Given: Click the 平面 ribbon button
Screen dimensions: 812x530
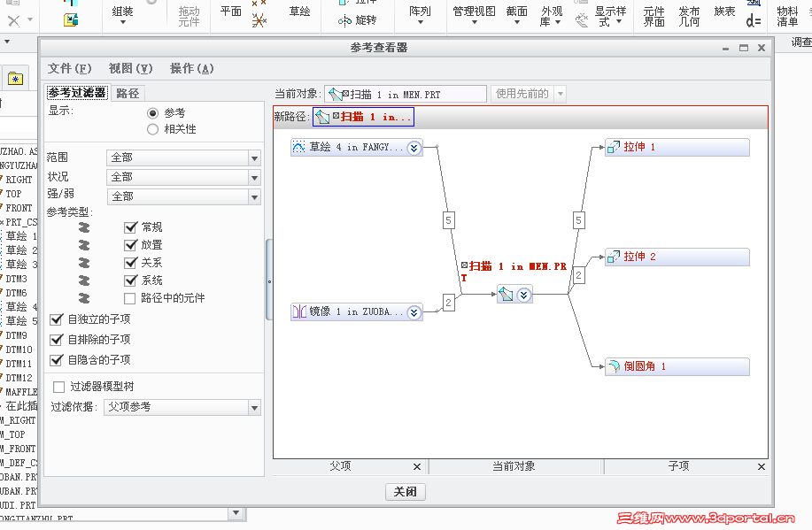Looking at the screenshot, I should click(231, 12).
